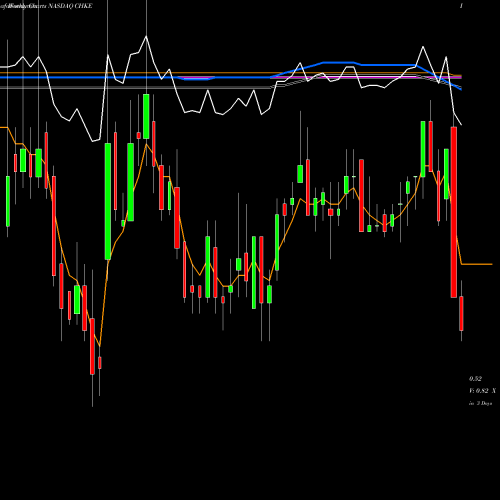Click the NASDAQ CHKE chart title
This screenshot has height=500, width=500.
(x=70, y=6)
